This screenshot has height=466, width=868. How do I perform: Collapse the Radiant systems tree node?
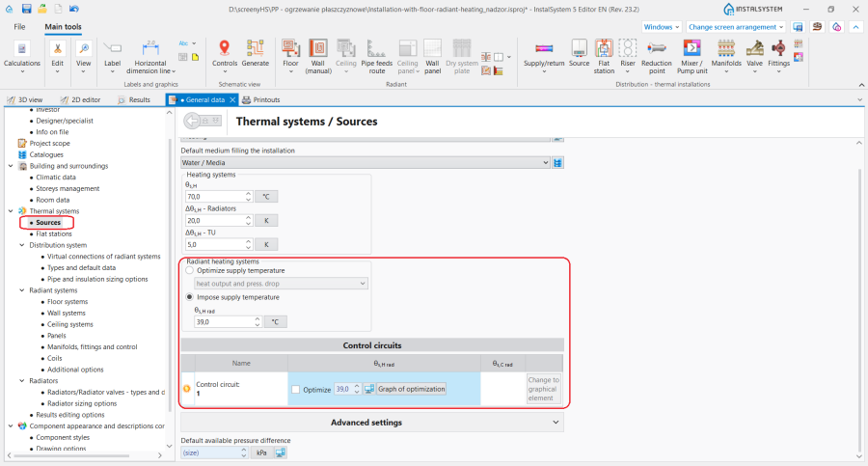pyautogui.click(x=21, y=290)
